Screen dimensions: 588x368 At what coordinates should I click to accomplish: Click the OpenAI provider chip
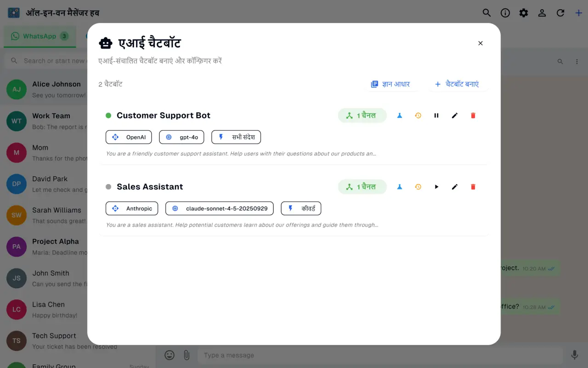coord(129,137)
